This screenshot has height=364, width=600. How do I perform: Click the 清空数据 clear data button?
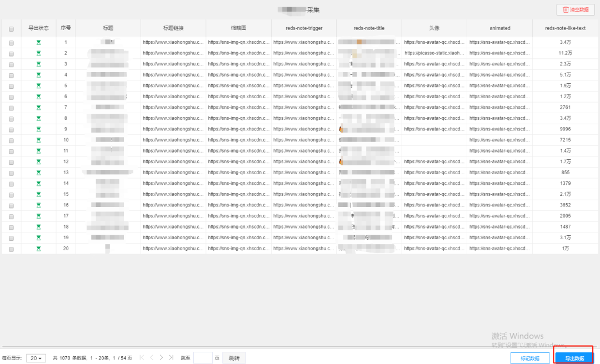(x=576, y=9)
